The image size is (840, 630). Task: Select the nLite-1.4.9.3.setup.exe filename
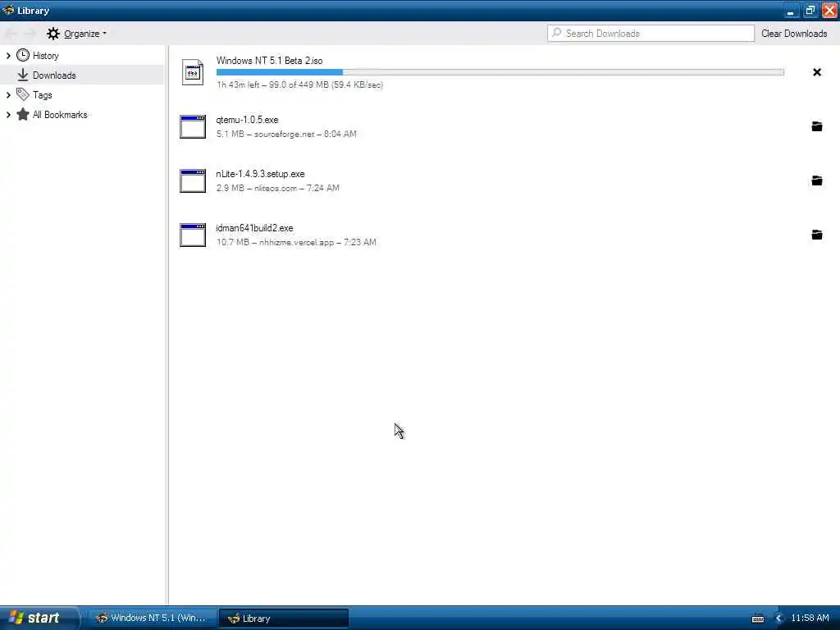coord(260,174)
